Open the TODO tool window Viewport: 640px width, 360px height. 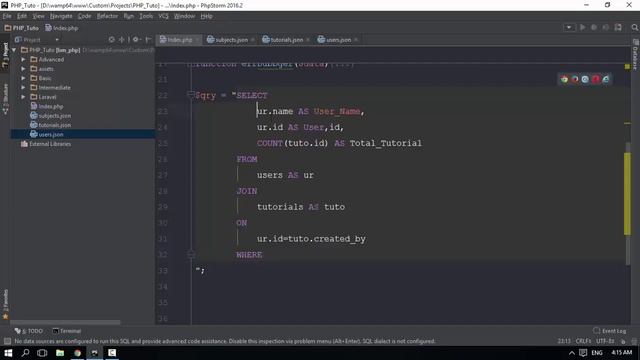tap(29, 331)
